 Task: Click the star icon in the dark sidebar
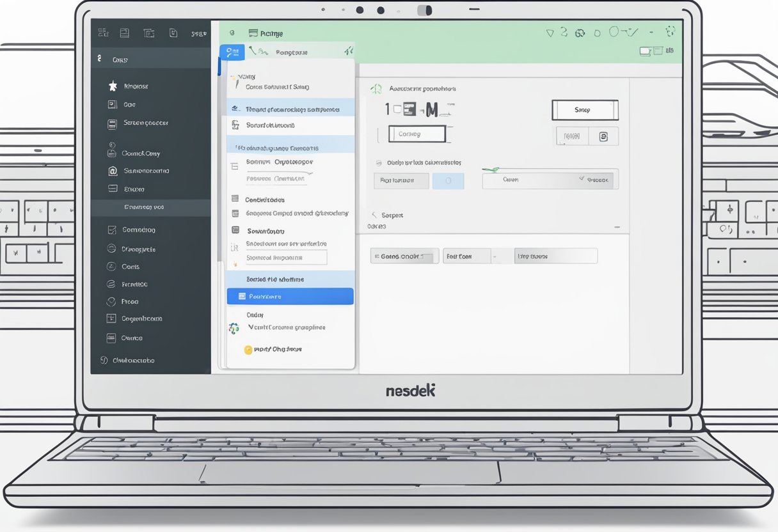point(113,86)
